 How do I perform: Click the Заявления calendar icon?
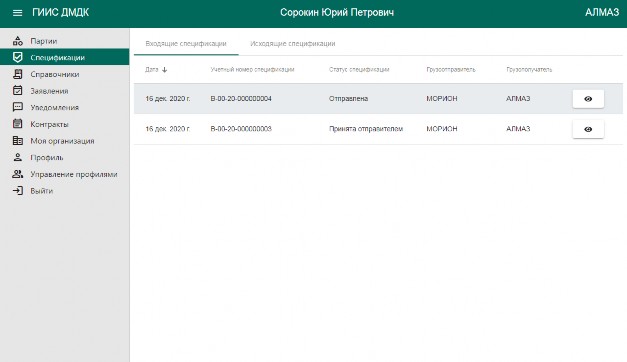pyautogui.click(x=18, y=91)
